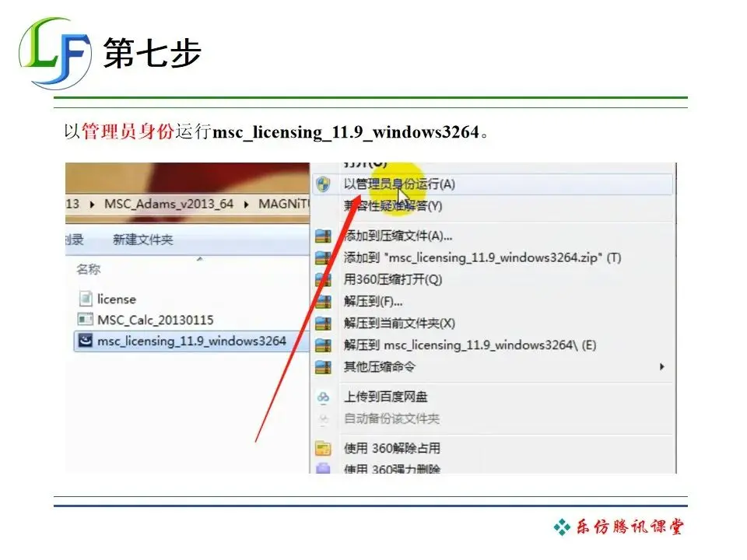Viewport: 747px width, 560px height.
Task: Click the shield icon beside 以管理员身份运行(A)
Action: click(x=323, y=184)
